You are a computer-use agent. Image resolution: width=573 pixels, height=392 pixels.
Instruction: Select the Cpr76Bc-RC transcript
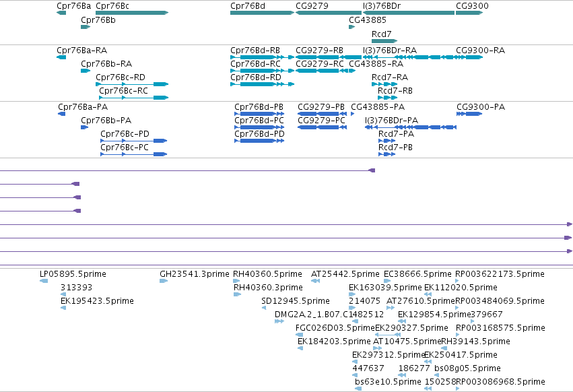tap(134, 98)
